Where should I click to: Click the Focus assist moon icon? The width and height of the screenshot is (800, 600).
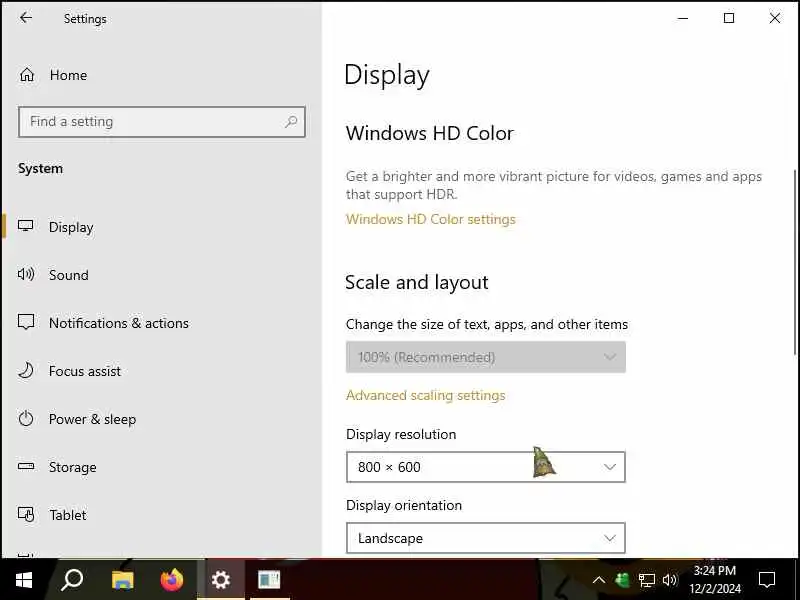(x=26, y=370)
